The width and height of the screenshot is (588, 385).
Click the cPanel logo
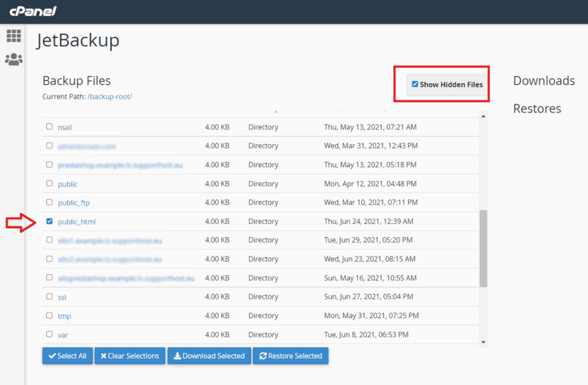(33, 11)
